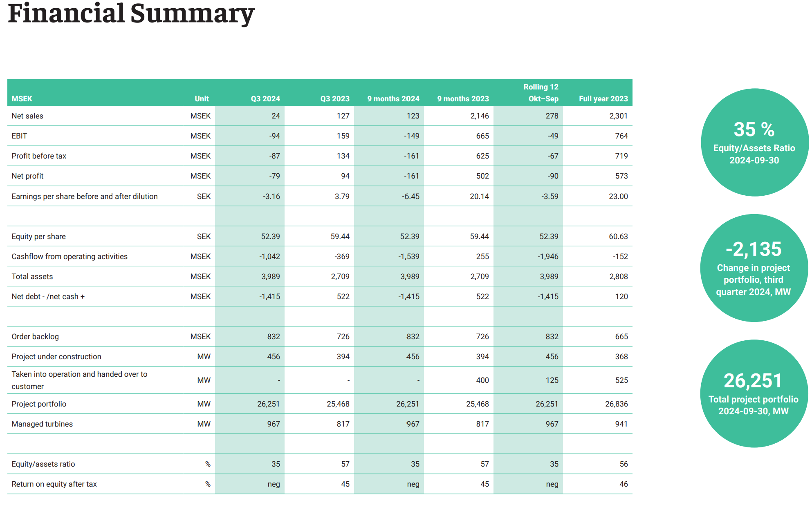812x505 pixels.
Task: Select the Order backlog row label
Action: click(35, 337)
